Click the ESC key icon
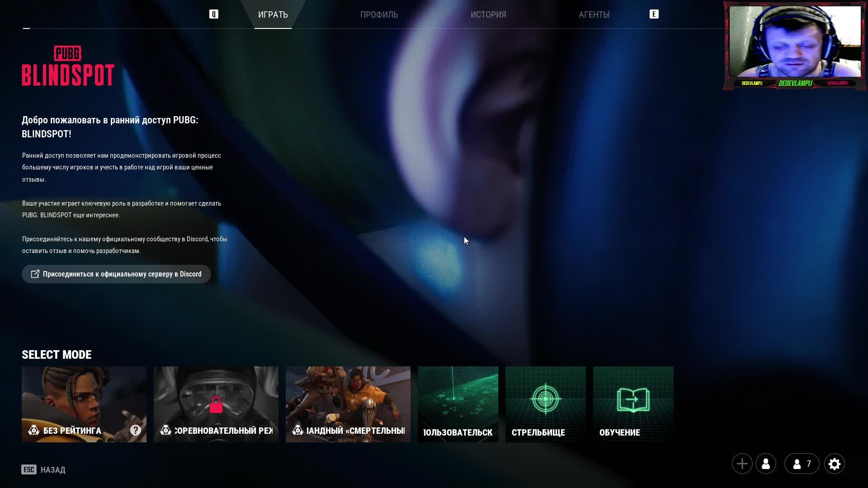 29,469
